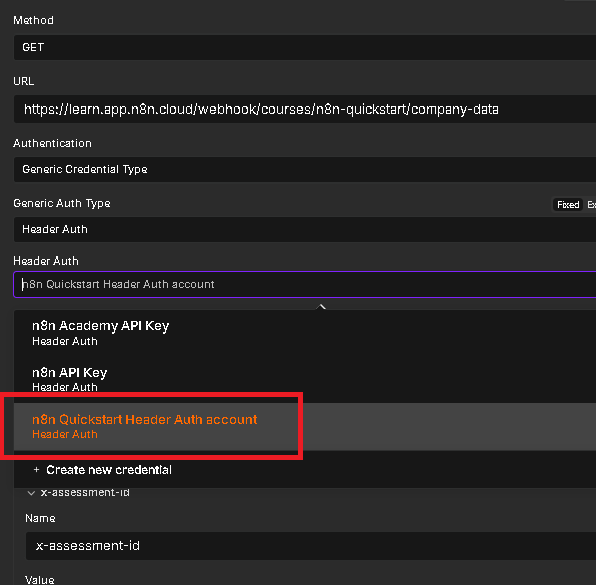Click the Method label

[33, 20]
